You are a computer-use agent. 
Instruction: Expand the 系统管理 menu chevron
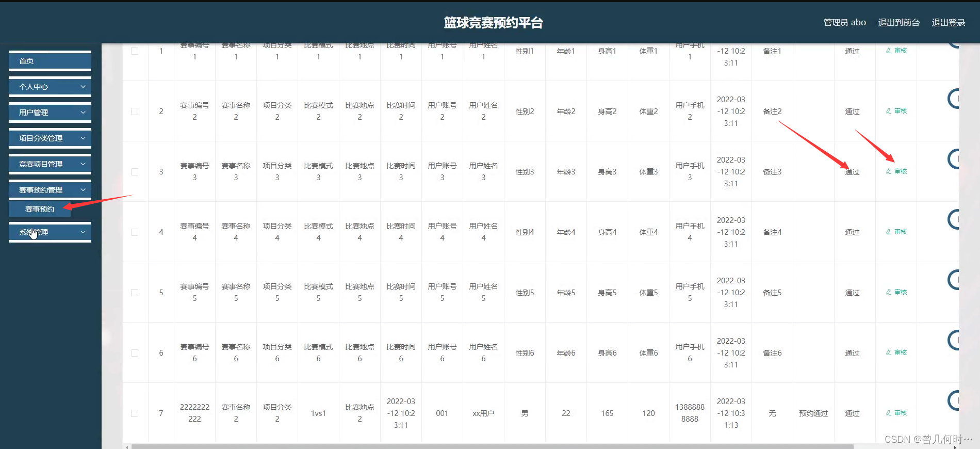tap(83, 232)
